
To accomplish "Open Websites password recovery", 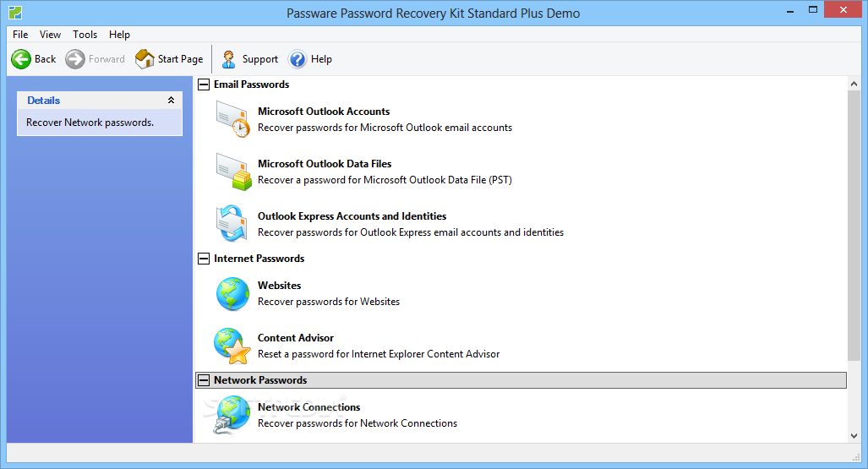I will tap(280, 286).
